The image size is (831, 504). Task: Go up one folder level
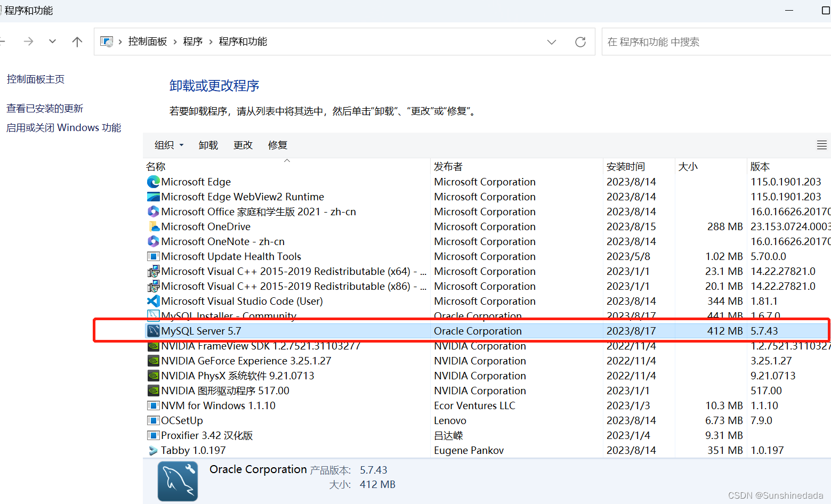click(77, 42)
